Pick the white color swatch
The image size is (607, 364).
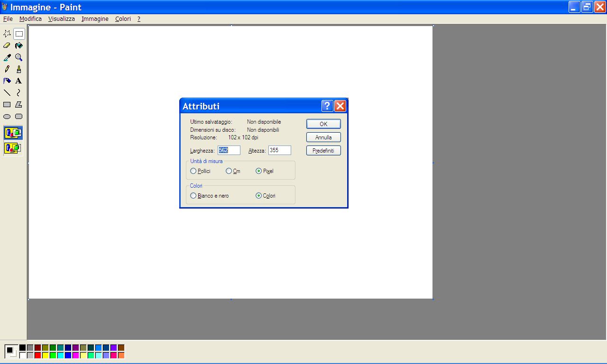(22, 355)
